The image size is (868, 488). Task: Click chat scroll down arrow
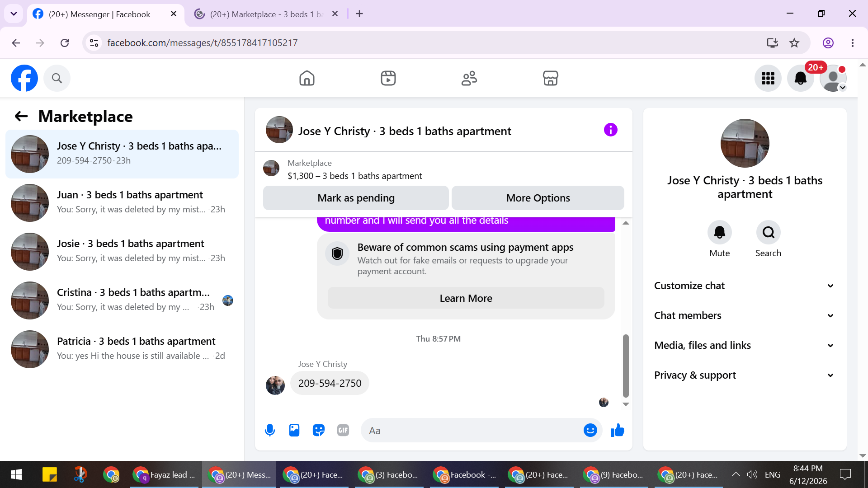point(626,404)
